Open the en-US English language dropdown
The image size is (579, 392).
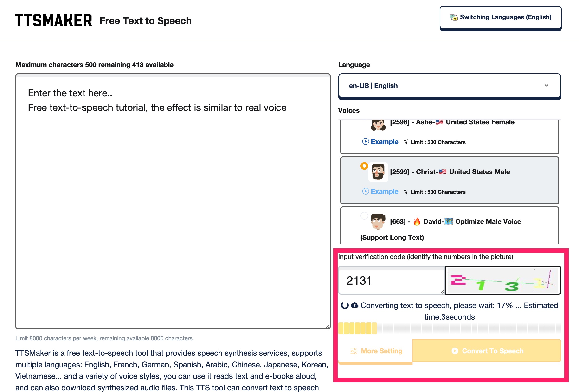[x=450, y=86]
